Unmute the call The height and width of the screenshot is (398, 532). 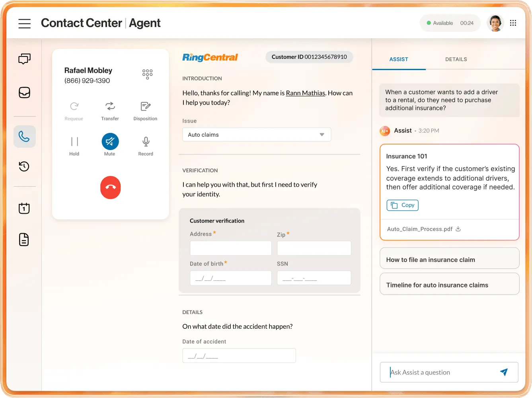(x=110, y=141)
